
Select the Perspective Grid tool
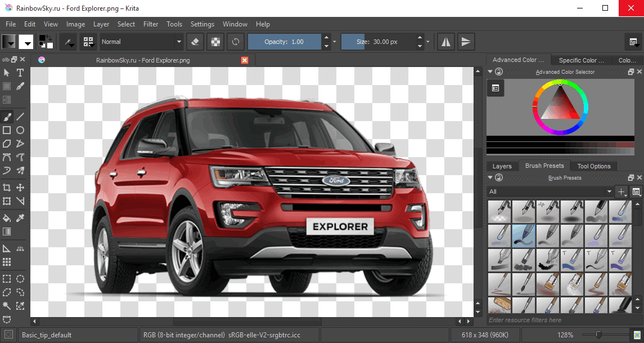[x=20, y=248]
